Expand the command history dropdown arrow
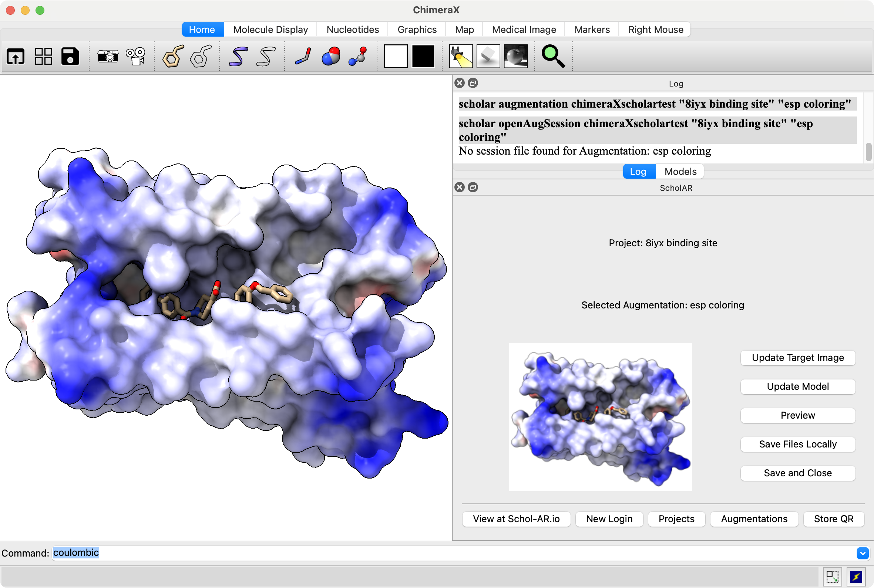Screen dimensions: 874x588 coord(863,553)
